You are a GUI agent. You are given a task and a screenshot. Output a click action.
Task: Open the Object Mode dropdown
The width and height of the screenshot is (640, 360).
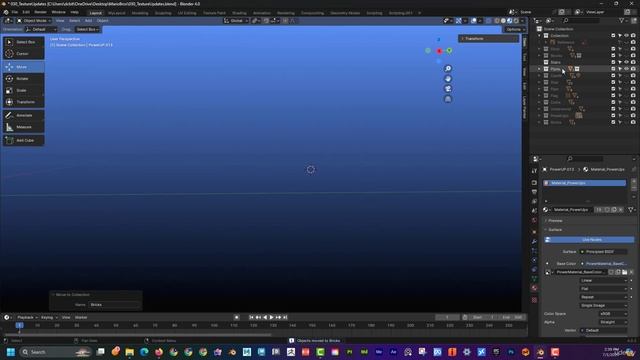[x=34, y=20]
